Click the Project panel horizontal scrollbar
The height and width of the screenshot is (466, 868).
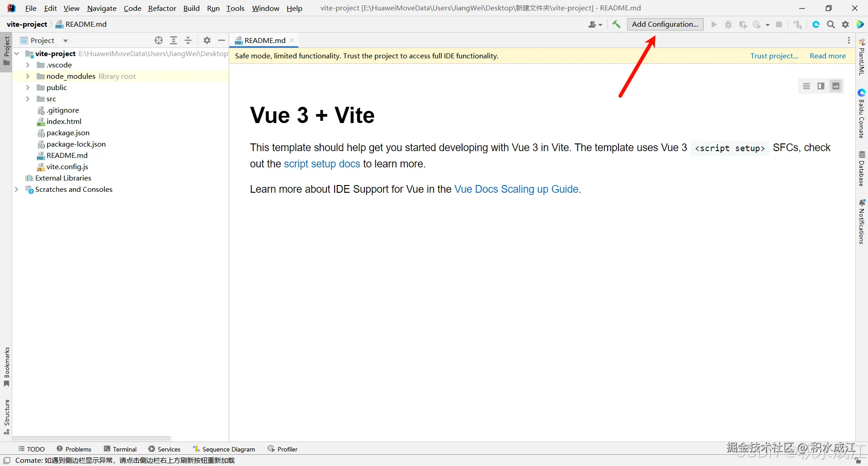click(92, 438)
